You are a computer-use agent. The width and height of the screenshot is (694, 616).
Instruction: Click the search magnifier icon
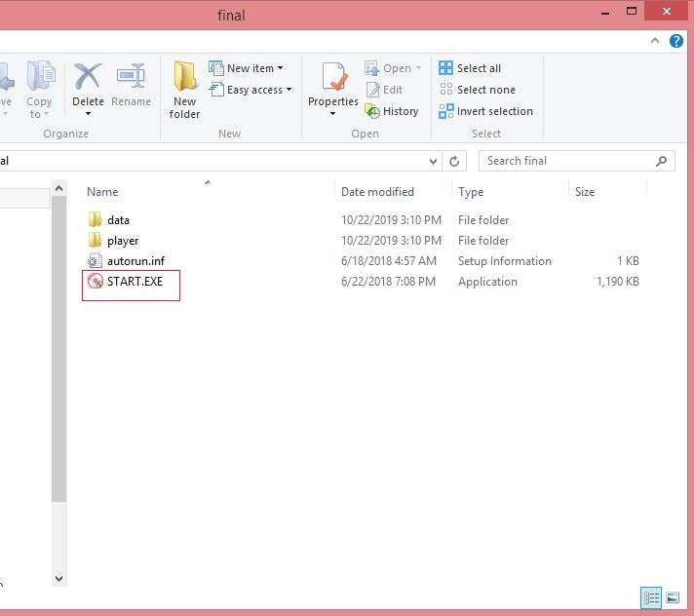[661, 162]
